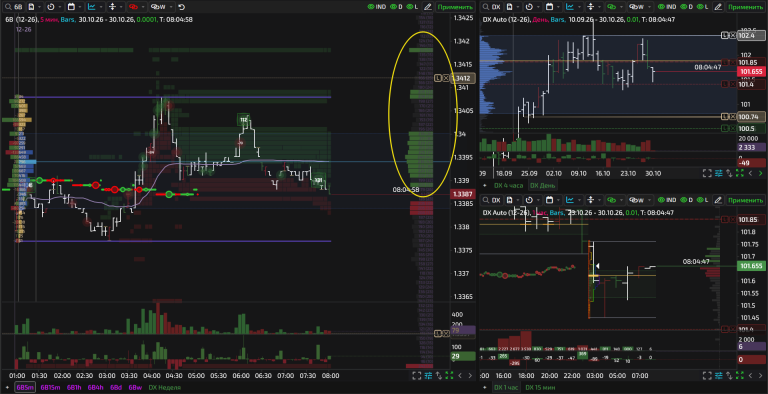The height and width of the screenshot is (394, 768).
Task: Expand the scale dropdown arrow in the 6B chart
Action: pos(121,7)
